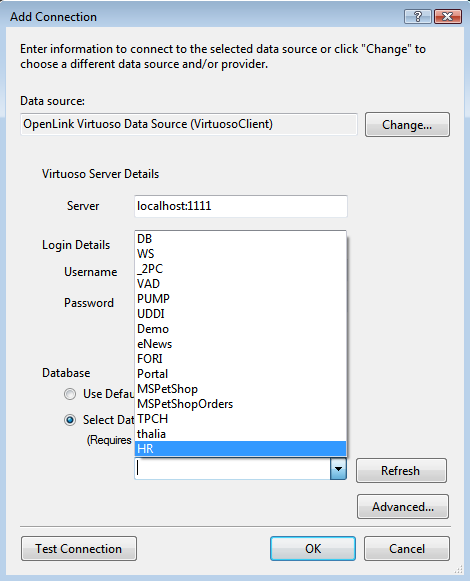Screen dimensions: 470x581
Task: Select HR from the database list
Action: tap(241, 449)
